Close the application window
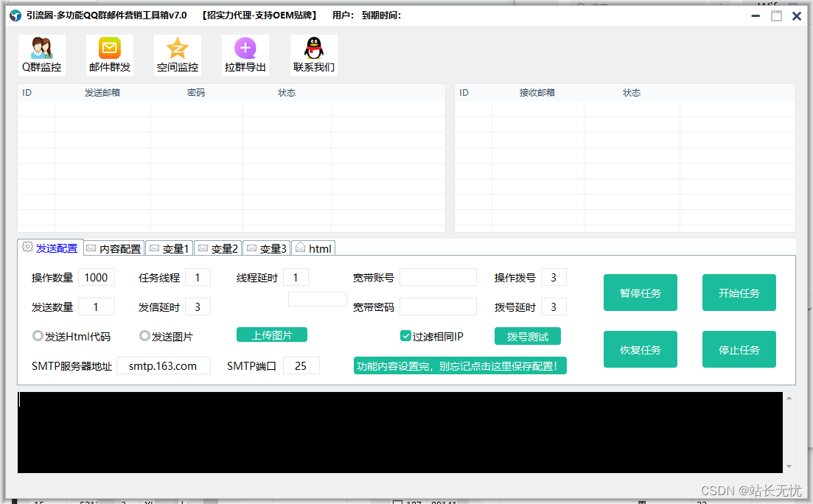This screenshot has width=813, height=504. click(x=797, y=16)
